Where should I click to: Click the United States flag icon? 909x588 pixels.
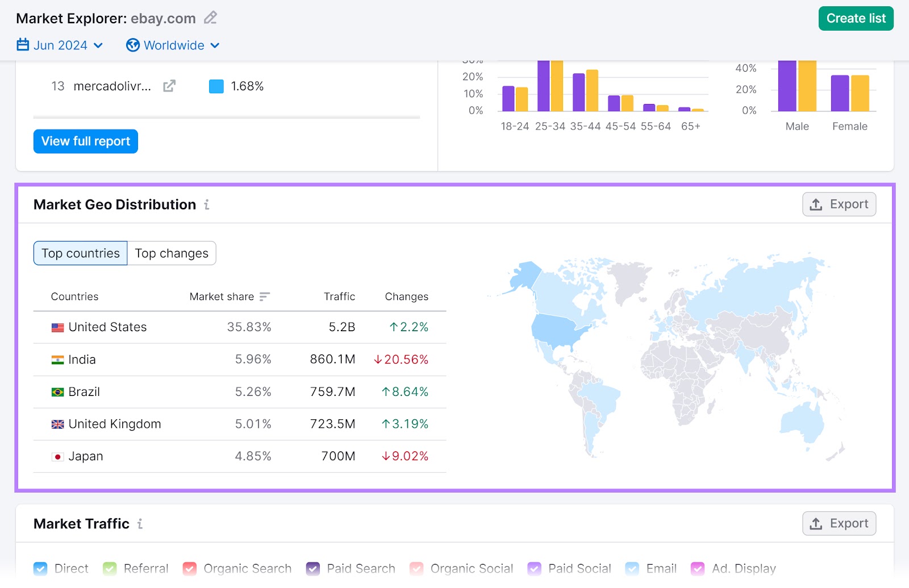57,327
